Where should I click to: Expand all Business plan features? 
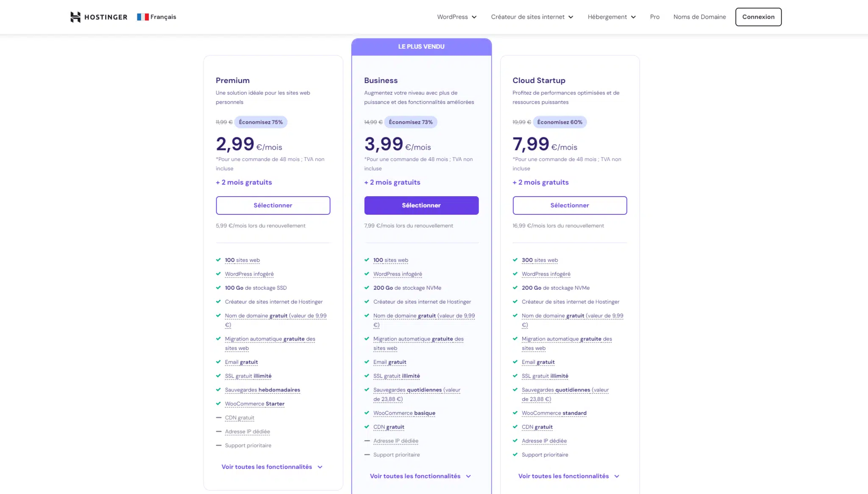[420, 476]
